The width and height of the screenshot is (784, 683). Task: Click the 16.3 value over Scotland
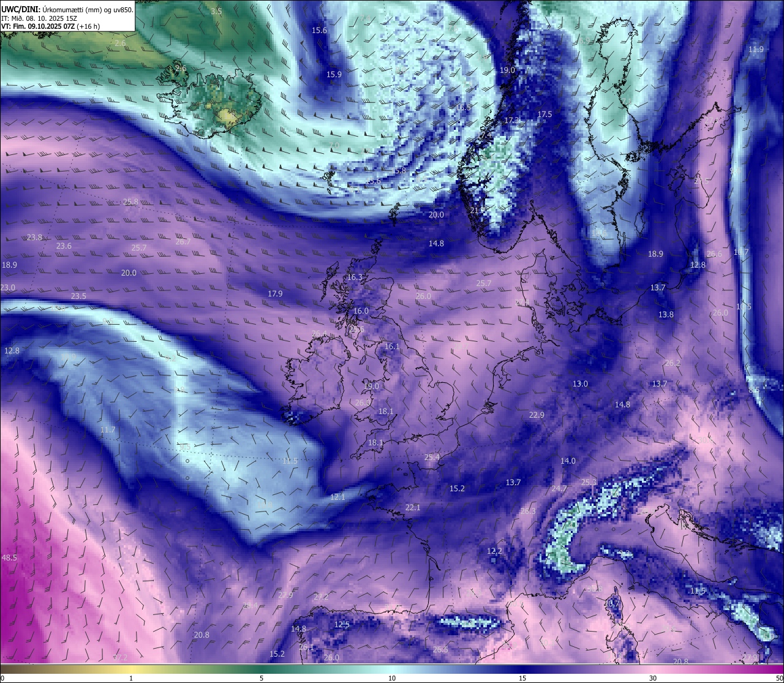click(x=355, y=277)
